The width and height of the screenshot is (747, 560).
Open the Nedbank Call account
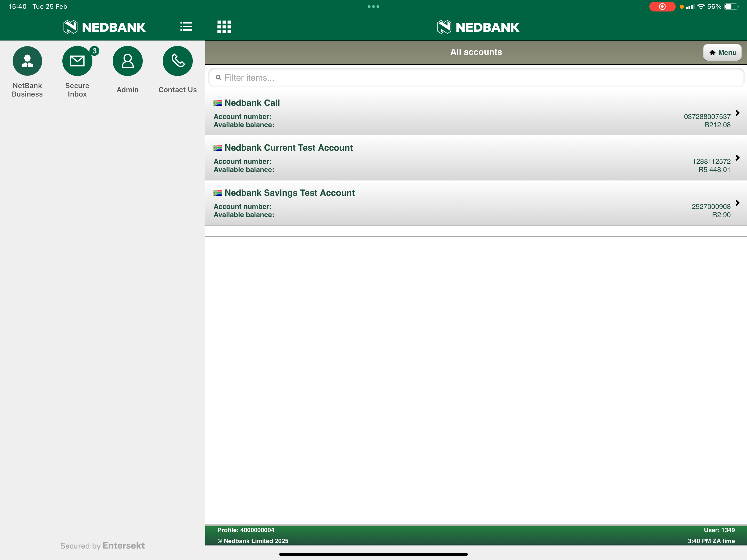[476, 113]
